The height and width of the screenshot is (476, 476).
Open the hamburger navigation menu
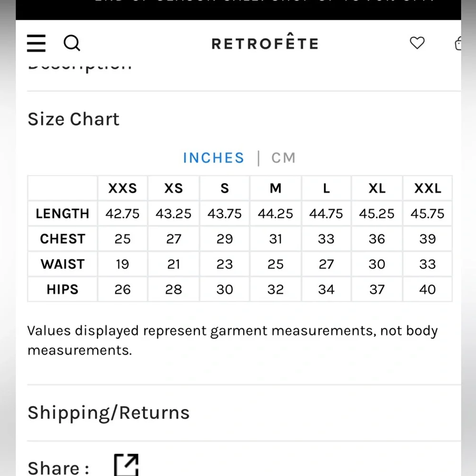36,43
